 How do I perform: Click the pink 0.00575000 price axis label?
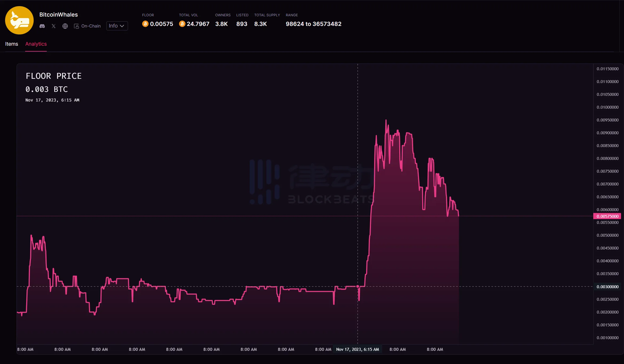tap(607, 216)
